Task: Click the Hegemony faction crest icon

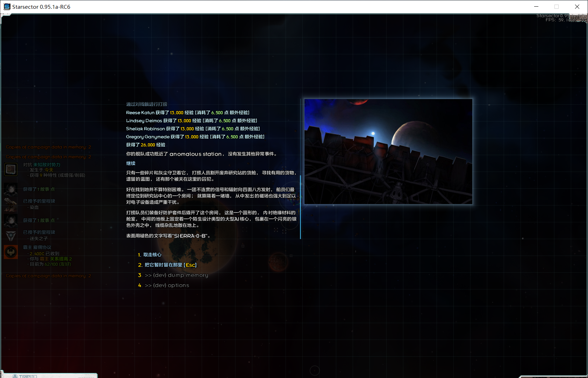Action: pos(11,252)
